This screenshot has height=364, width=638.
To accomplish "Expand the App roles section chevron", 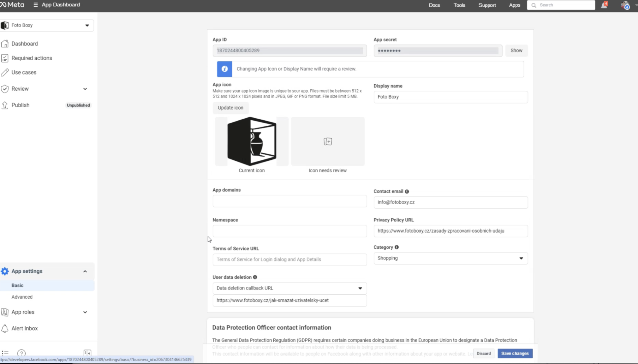I will [85, 312].
